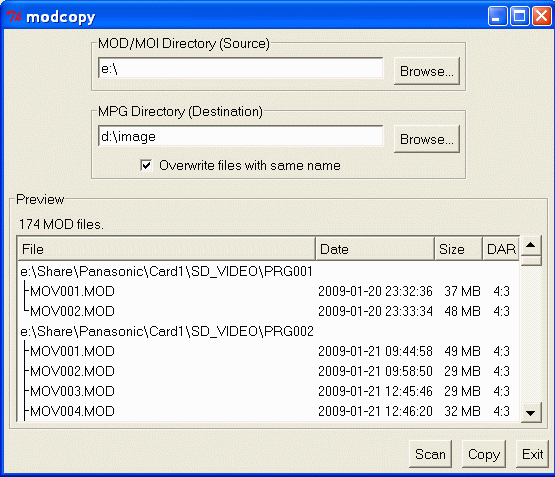The image size is (555, 477).
Task: Close the modcopy window
Action: [x=542, y=16]
